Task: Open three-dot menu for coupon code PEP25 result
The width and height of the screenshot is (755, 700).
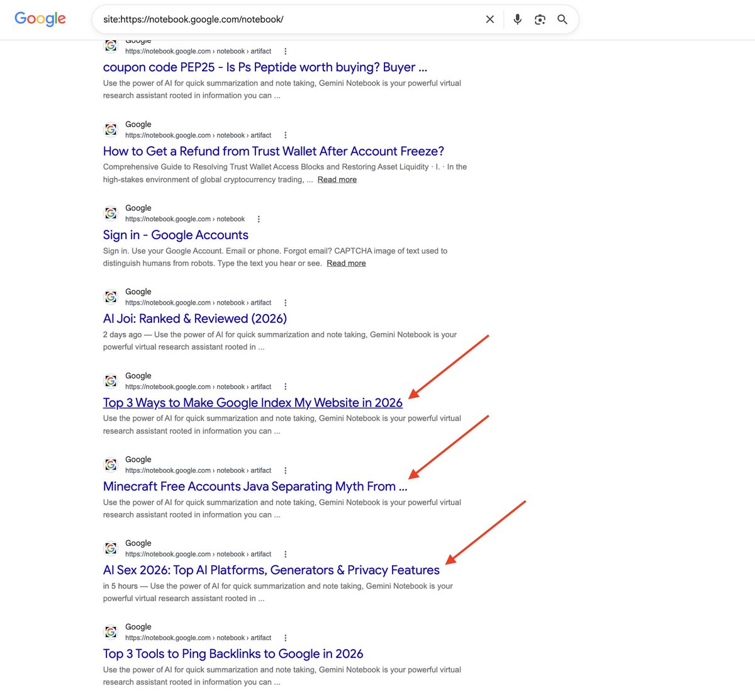Action: pos(286,52)
